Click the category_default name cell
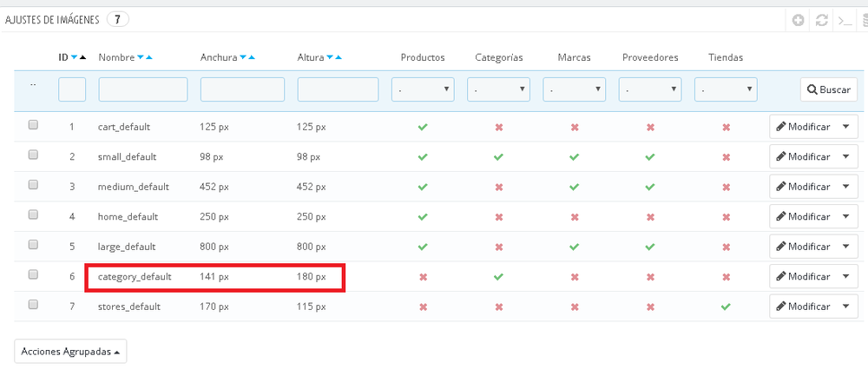The height and width of the screenshot is (376, 868). (x=135, y=276)
